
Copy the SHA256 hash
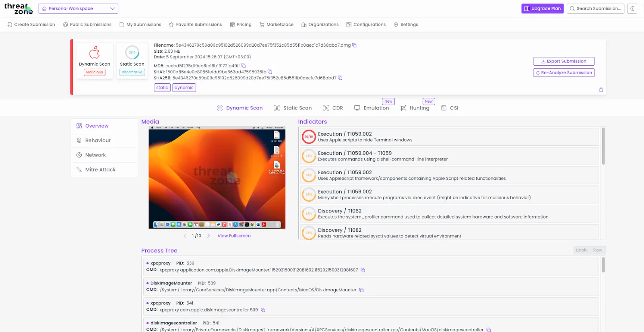pos(340,78)
